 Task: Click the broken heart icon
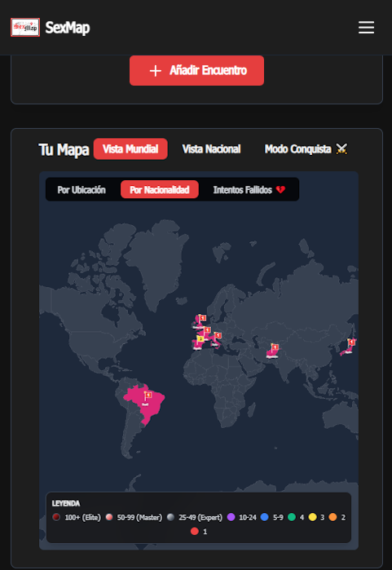280,190
